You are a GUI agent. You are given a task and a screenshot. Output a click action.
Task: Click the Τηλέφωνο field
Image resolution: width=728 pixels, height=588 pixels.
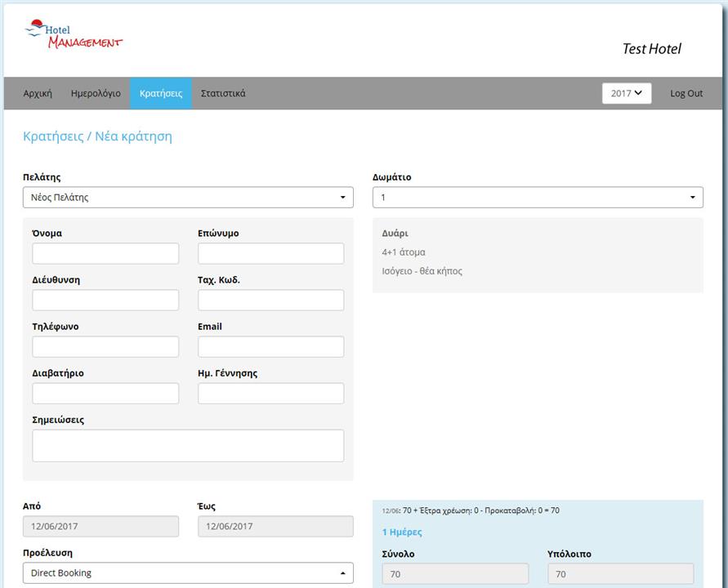[105, 346]
